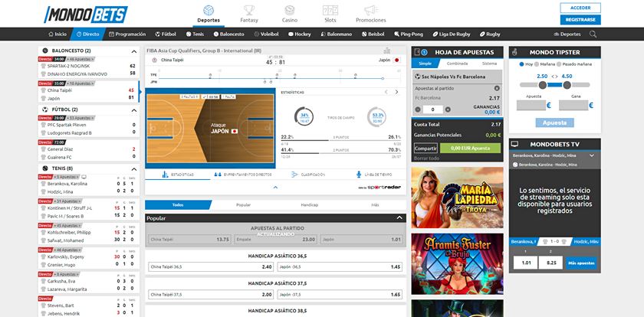The width and height of the screenshot is (644, 317).
Task: Increase stake with plus button
Action: (x=448, y=109)
